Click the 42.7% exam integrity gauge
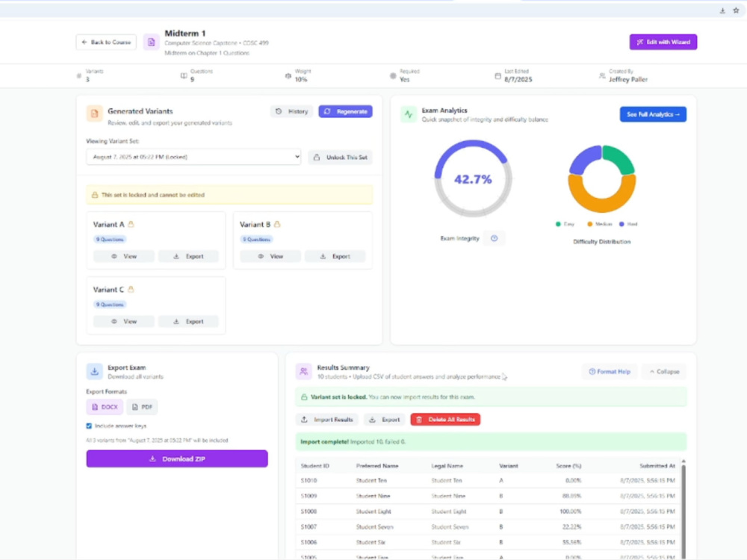This screenshot has height=560, width=747. tap(473, 178)
